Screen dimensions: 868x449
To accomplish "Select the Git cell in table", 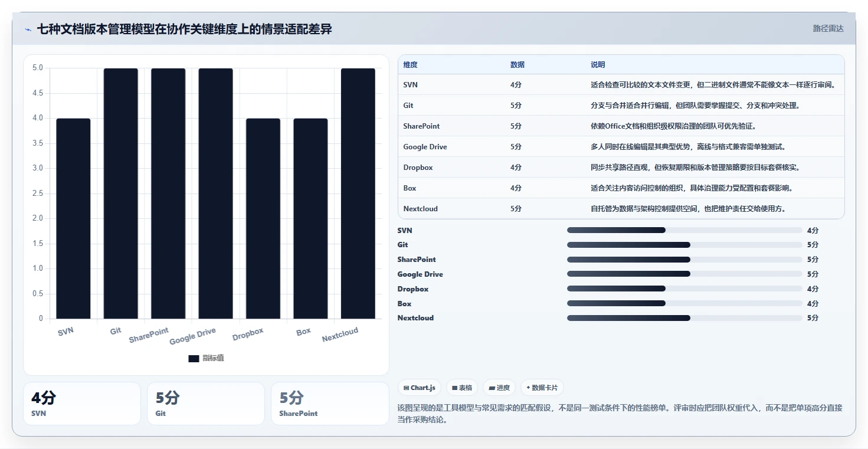I will (408, 106).
